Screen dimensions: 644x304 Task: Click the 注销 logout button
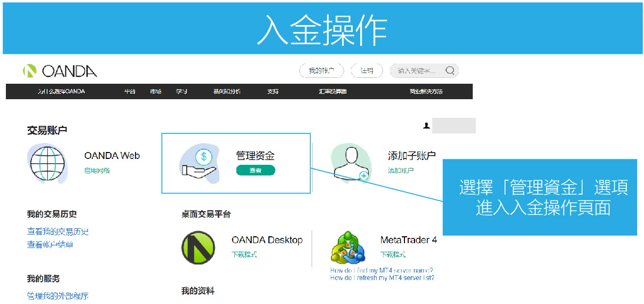pyautogui.click(x=367, y=71)
